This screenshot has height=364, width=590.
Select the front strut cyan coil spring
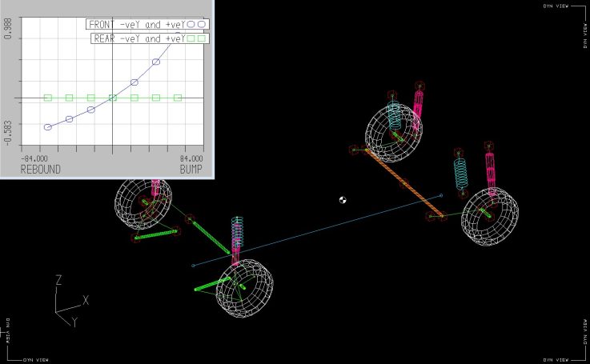237,232
